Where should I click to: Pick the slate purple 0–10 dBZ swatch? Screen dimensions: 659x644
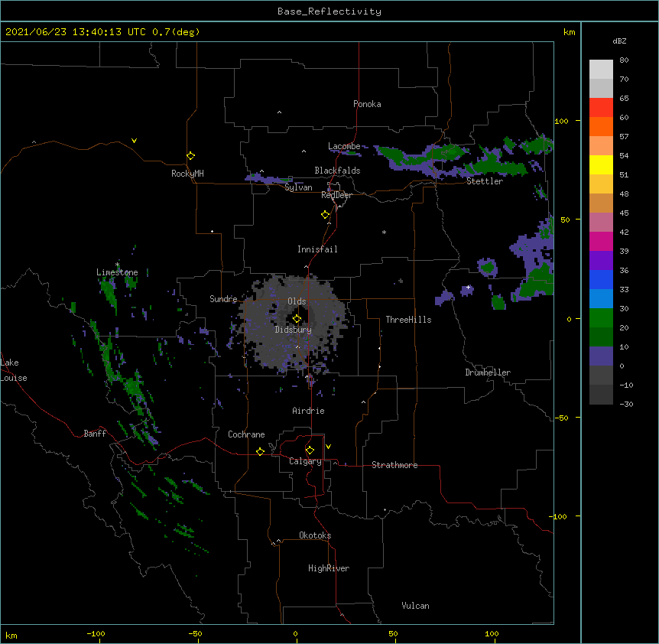tap(601, 356)
